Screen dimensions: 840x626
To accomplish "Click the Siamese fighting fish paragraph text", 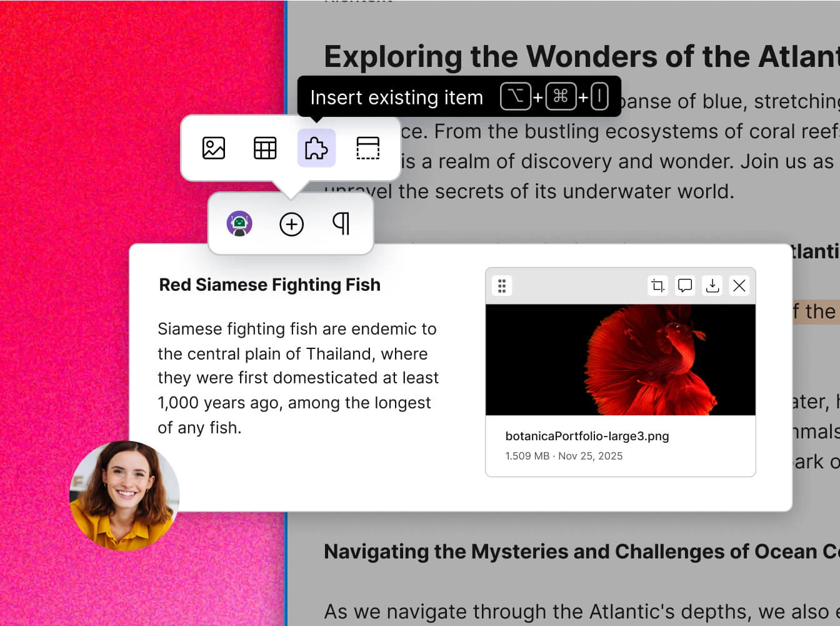I will pos(297,378).
